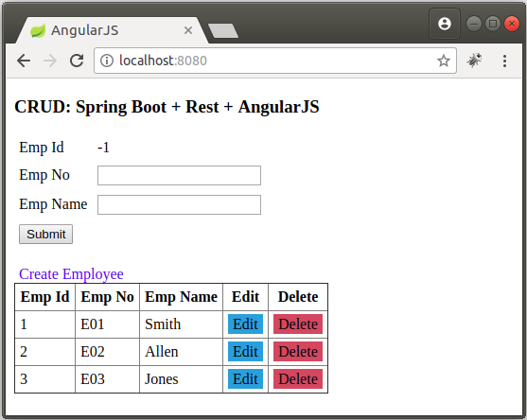Open a new tab
Screen dimensions: 527x420
click(223, 30)
